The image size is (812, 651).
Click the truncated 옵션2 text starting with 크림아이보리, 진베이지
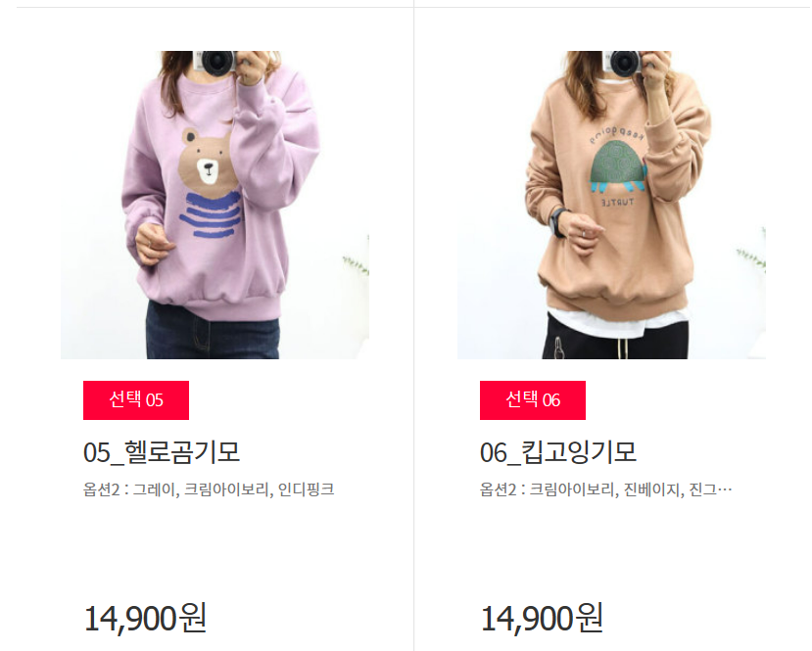606,489
